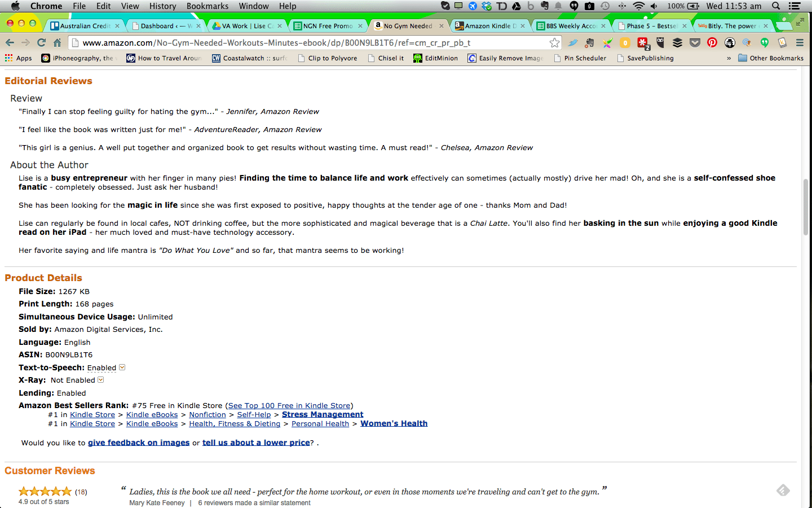Go to the Home page icon
The width and height of the screenshot is (812, 508).
point(57,42)
